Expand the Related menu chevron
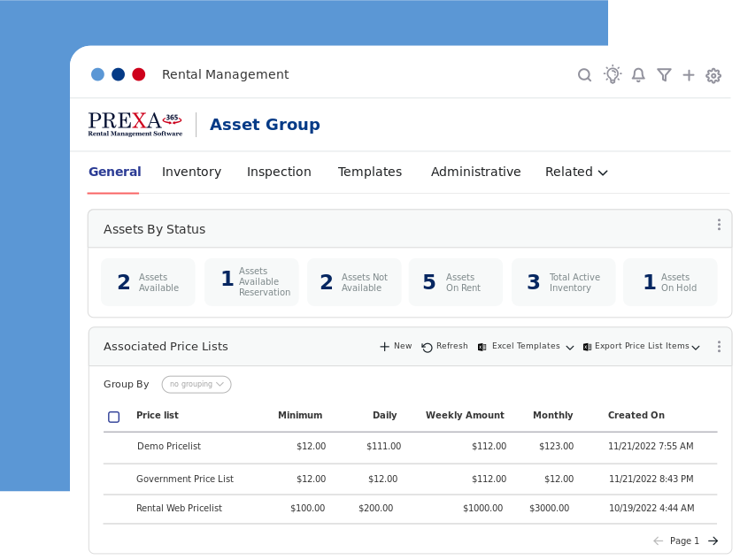 point(603,173)
